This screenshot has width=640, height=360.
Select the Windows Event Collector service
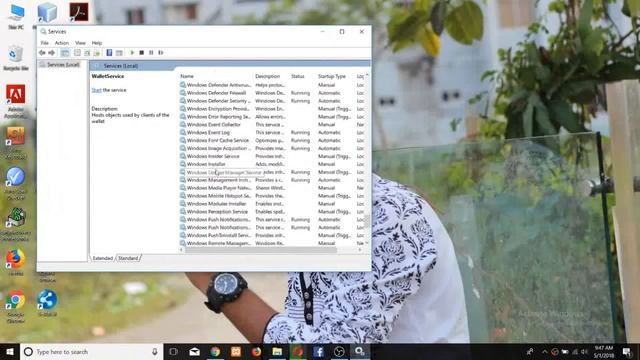(271, 124)
